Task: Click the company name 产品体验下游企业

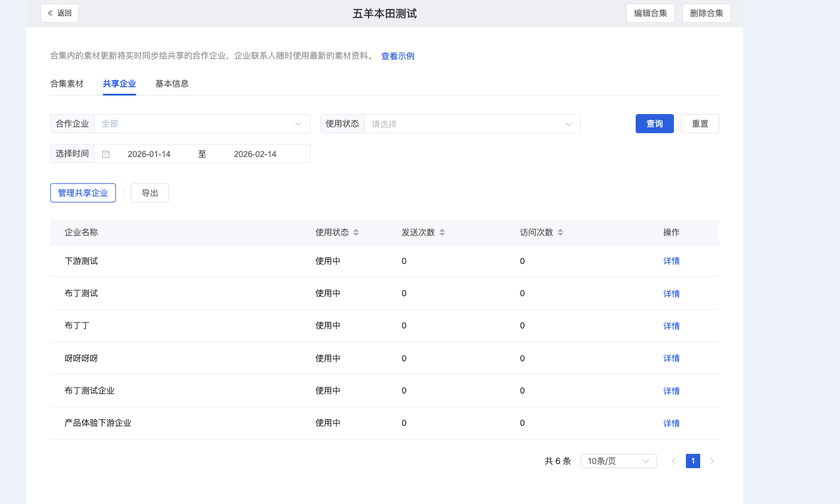Action: tap(98, 423)
